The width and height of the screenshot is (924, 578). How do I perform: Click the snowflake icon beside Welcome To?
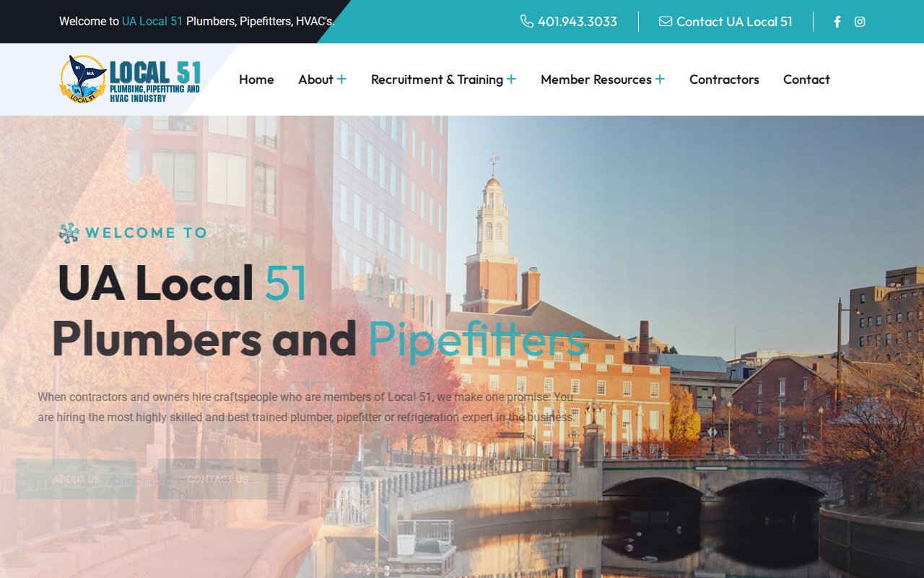69,233
